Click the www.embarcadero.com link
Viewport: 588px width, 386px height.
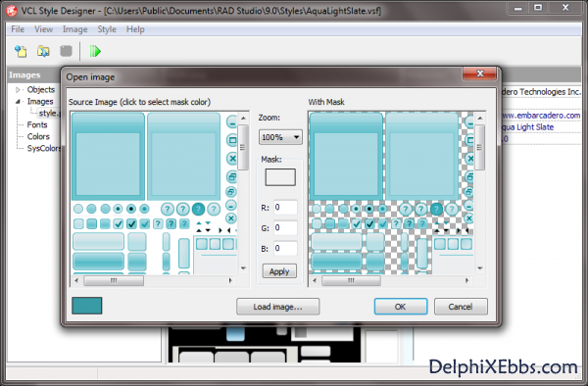click(x=541, y=116)
